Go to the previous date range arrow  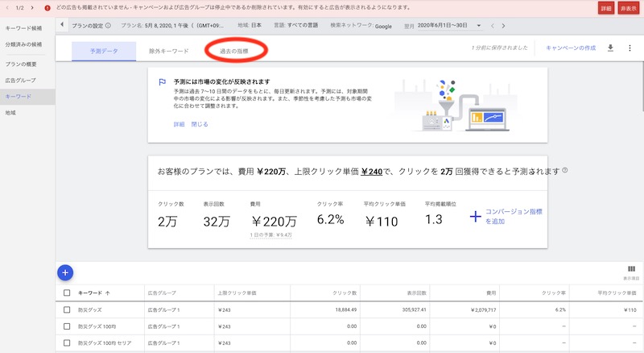coord(493,26)
